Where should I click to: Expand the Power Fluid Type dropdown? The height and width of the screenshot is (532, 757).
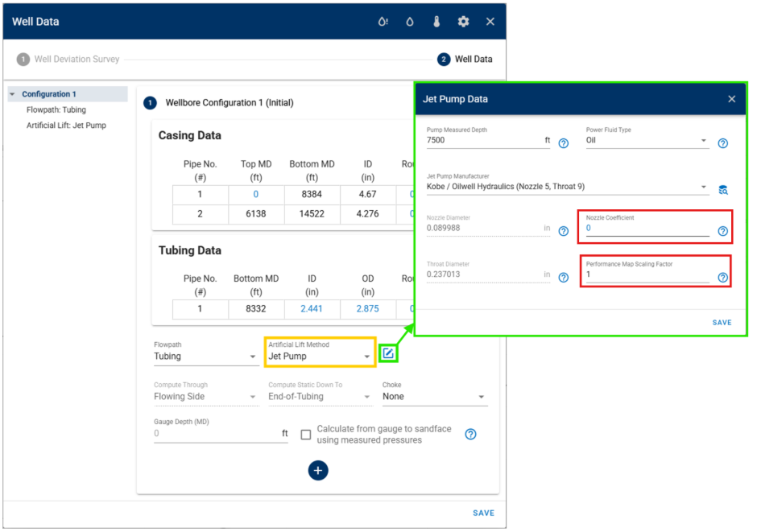(x=647, y=140)
